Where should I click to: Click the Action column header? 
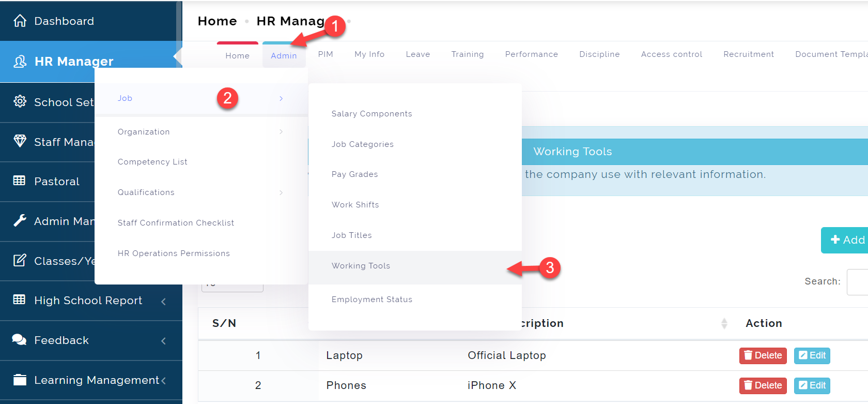point(764,323)
